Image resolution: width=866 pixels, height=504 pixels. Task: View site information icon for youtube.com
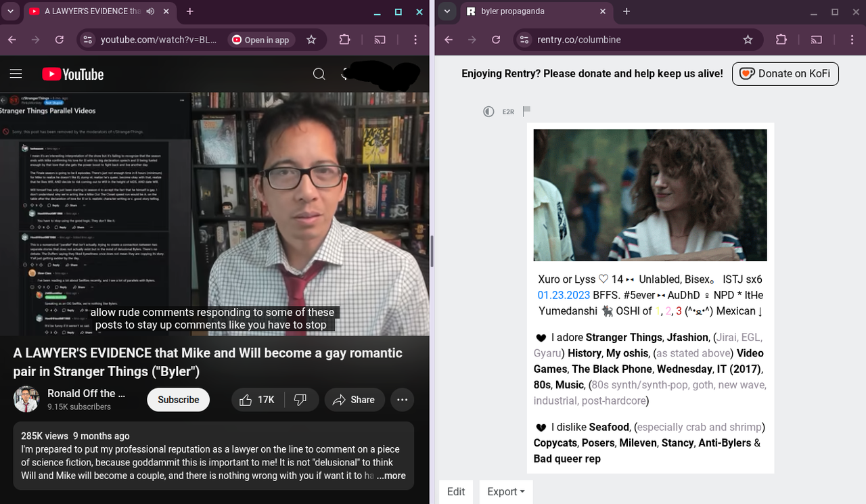point(87,40)
